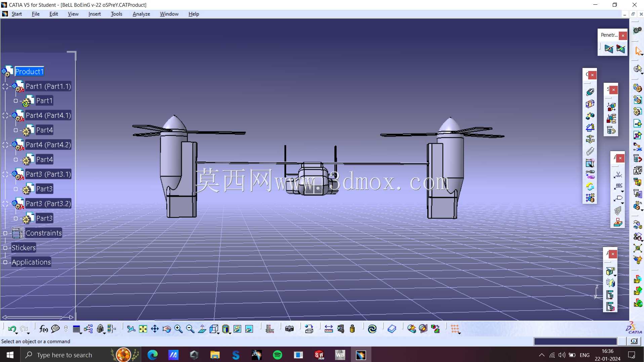Open the Quick view cube dropdown arrow
The image size is (644, 362).
[x=218, y=333]
